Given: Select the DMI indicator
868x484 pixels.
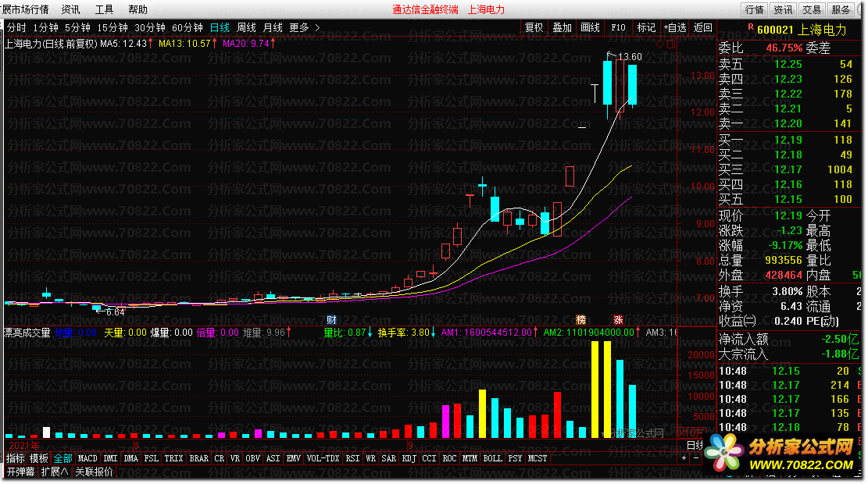Looking at the screenshot, I should coord(111,458).
